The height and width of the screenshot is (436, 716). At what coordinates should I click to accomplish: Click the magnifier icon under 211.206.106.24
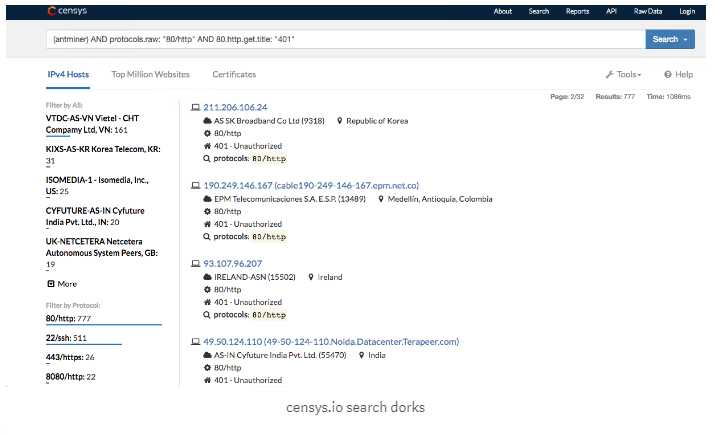coord(206,159)
